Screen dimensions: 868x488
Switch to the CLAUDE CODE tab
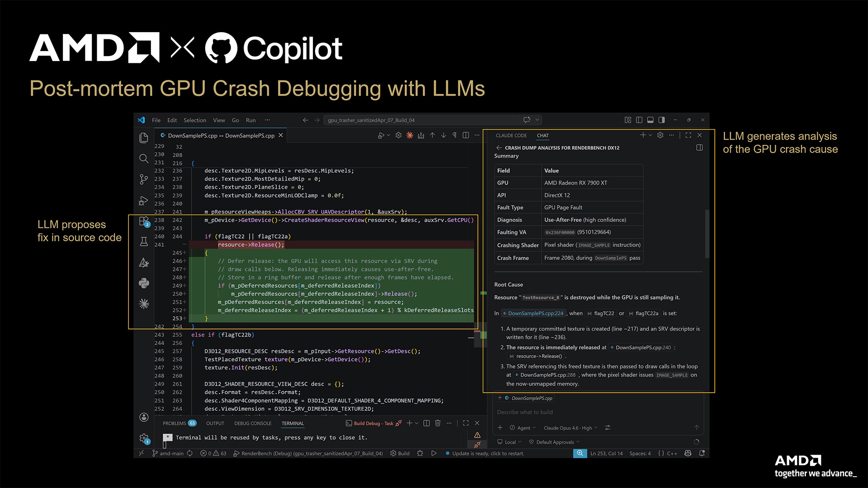tap(511, 136)
